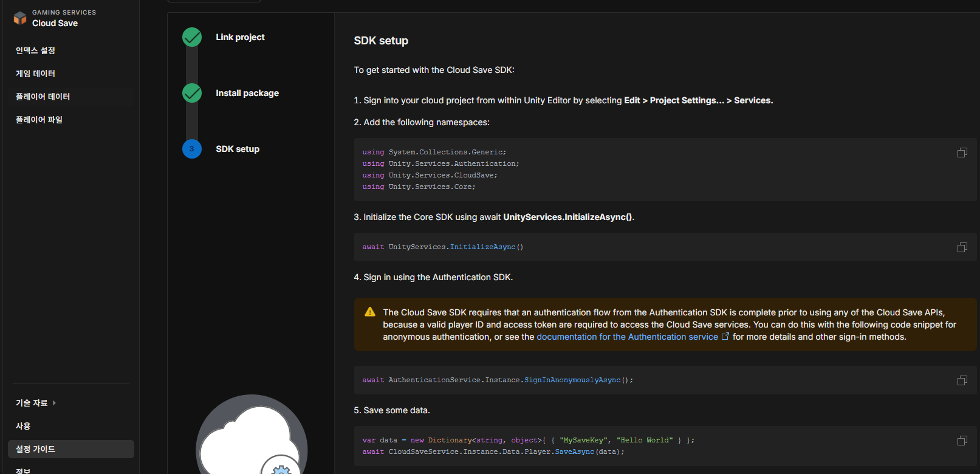Click 'To get started with the Cloud Save SDK:'
The image size is (980, 474).
coord(434,70)
